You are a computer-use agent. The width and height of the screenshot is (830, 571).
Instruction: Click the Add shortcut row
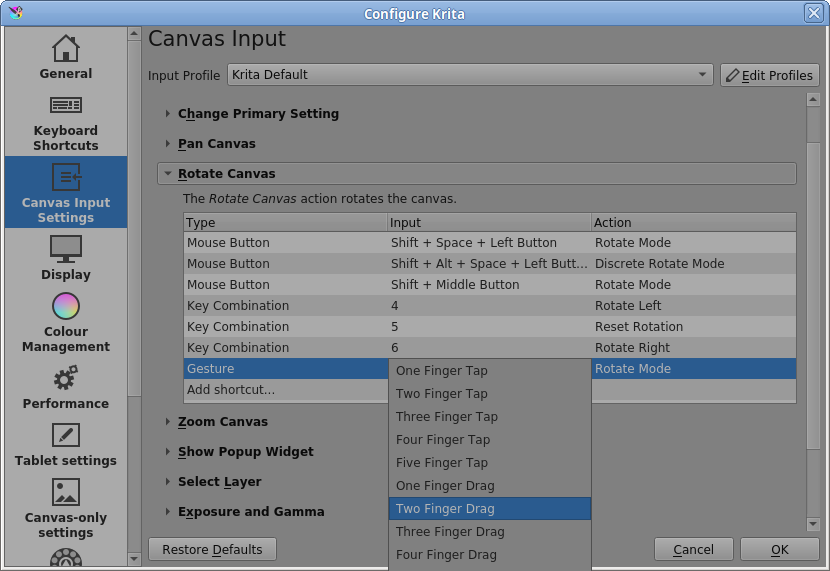[x=232, y=390]
